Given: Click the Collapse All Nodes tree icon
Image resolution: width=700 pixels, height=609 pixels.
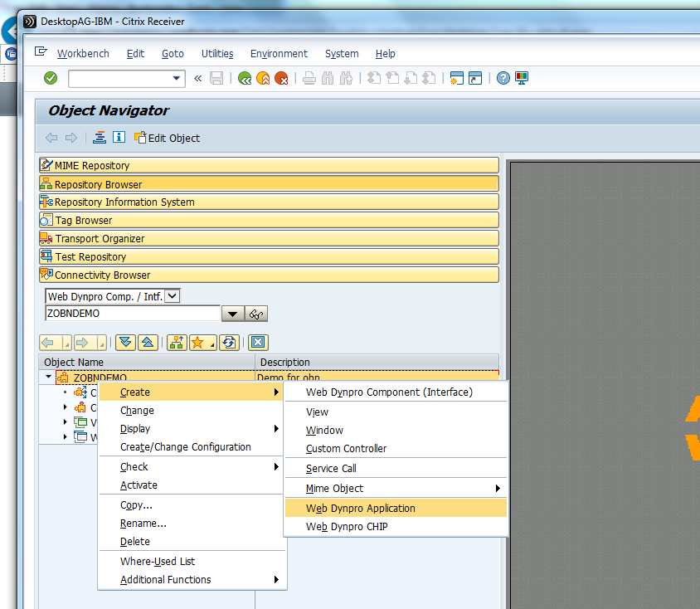Looking at the screenshot, I should coord(148,343).
